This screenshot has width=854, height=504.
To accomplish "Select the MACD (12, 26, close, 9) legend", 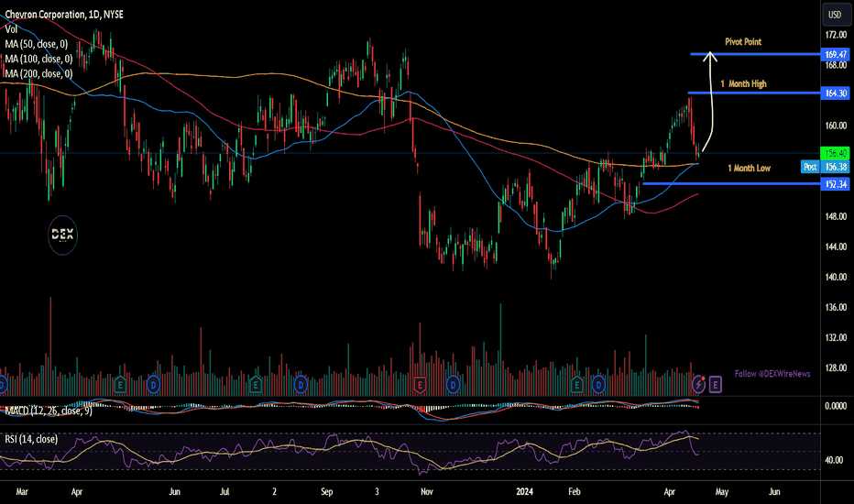I will coord(49,411).
